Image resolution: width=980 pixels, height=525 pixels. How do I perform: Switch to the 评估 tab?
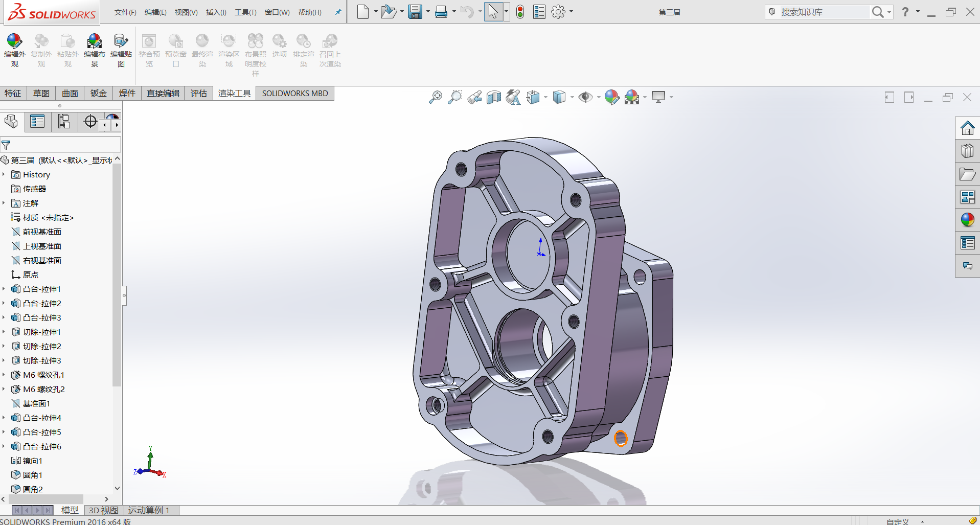pos(199,93)
